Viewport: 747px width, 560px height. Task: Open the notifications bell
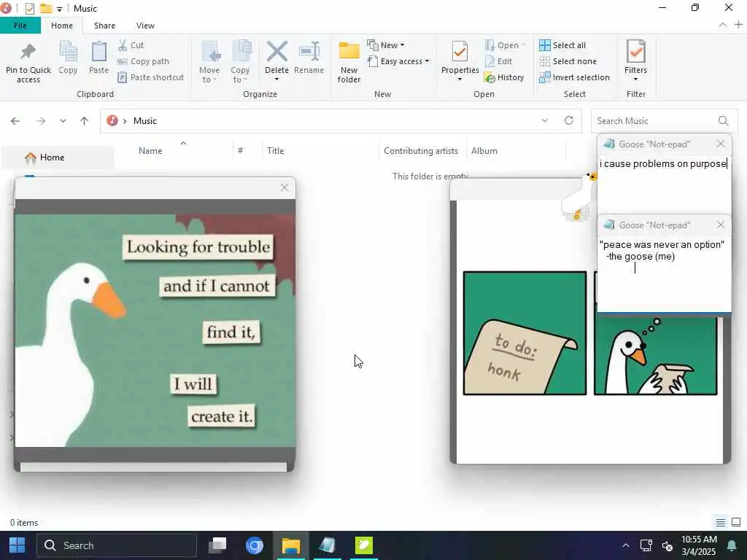(x=732, y=545)
